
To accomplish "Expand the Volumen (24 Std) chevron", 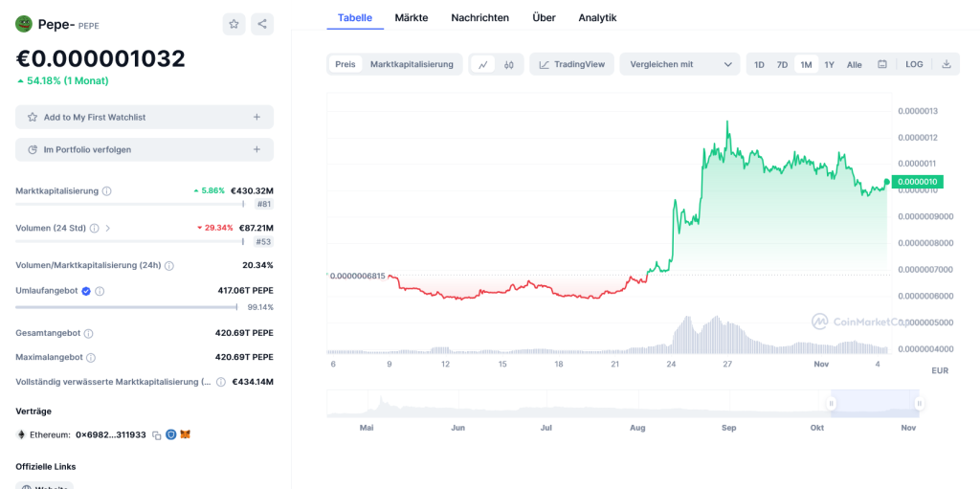I will pos(107,229).
